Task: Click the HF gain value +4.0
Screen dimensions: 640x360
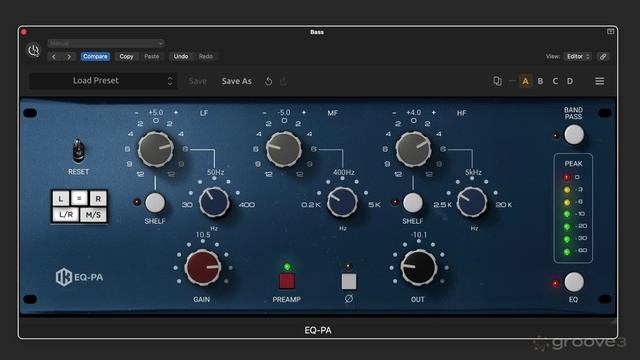Action: point(413,112)
